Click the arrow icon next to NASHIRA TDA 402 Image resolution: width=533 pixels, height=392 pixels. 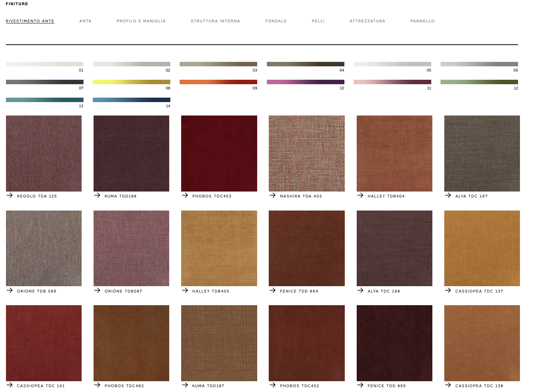(272, 195)
